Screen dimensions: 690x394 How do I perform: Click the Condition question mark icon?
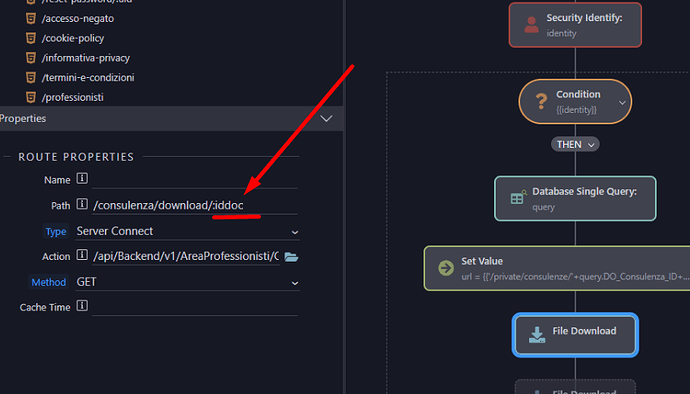541,101
